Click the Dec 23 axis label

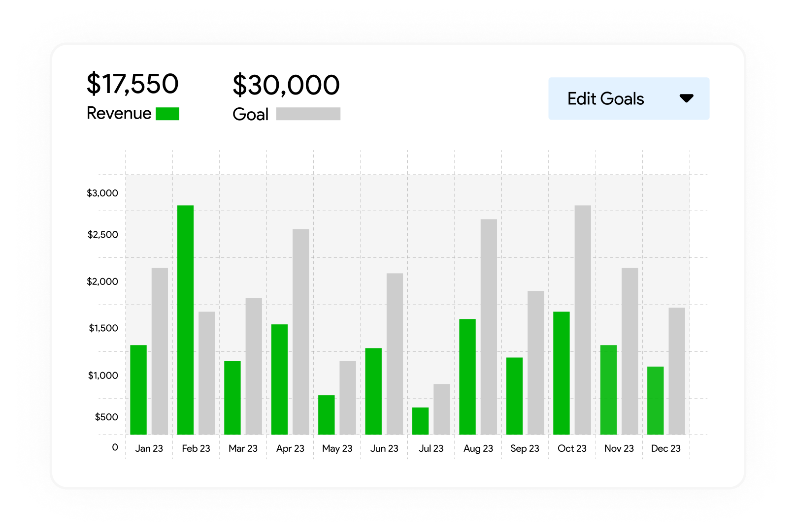click(665, 448)
